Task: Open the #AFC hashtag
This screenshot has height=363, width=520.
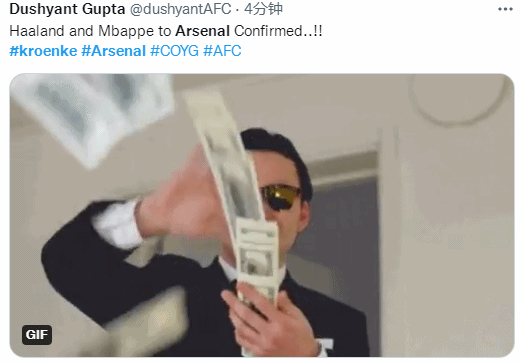Action: [222, 51]
